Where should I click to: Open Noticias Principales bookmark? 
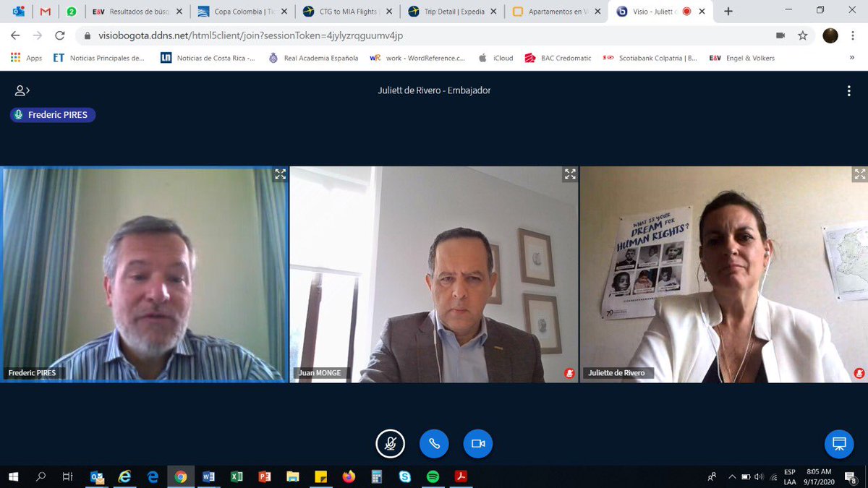(98, 58)
